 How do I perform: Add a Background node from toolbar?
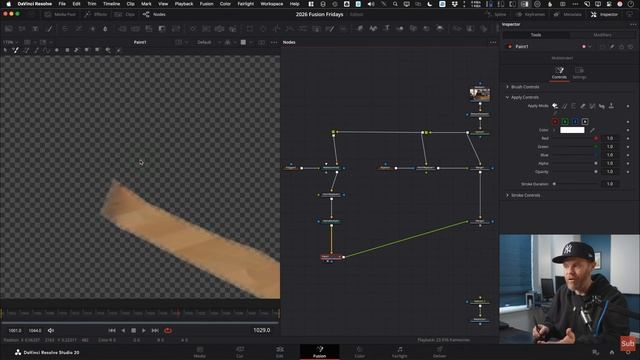click(8, 29)
